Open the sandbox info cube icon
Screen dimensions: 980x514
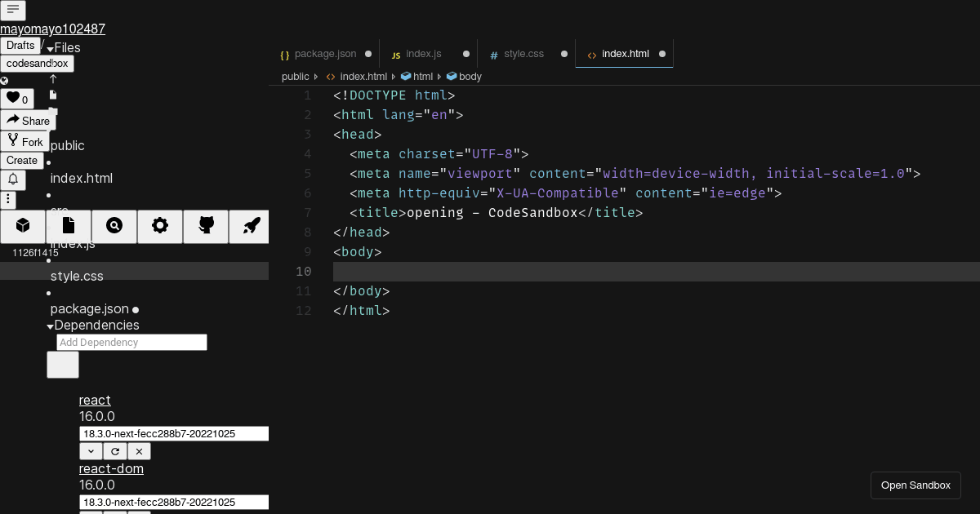[22, 227]
